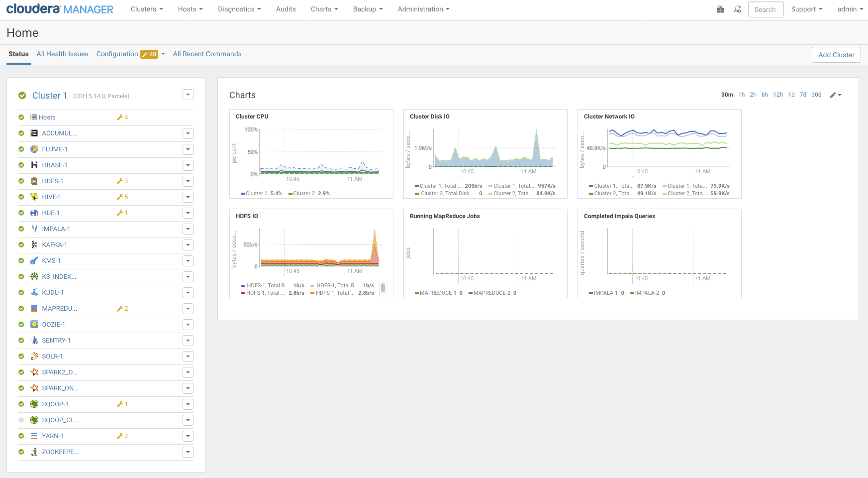Open the Hosts link in Cluster 1
The image size is (868, 478).
(x=47, y=118)
